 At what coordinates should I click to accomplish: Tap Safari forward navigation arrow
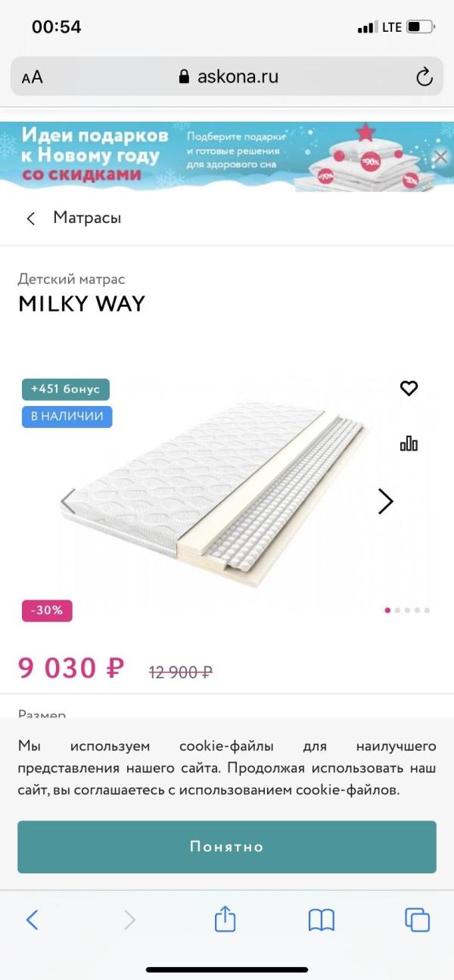(129, 920)
